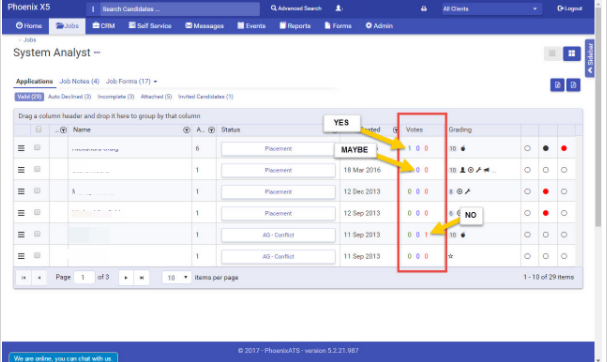Click the Jobs breadcrumb link
The width and height of the screenshot is (607, 362).
(x=30, y=39)
